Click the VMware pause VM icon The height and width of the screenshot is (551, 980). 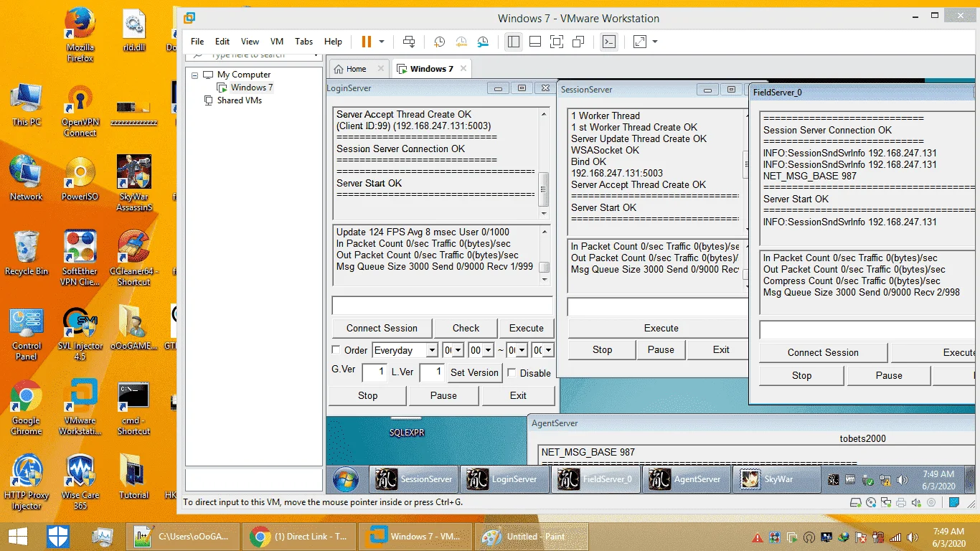point(367,42)
